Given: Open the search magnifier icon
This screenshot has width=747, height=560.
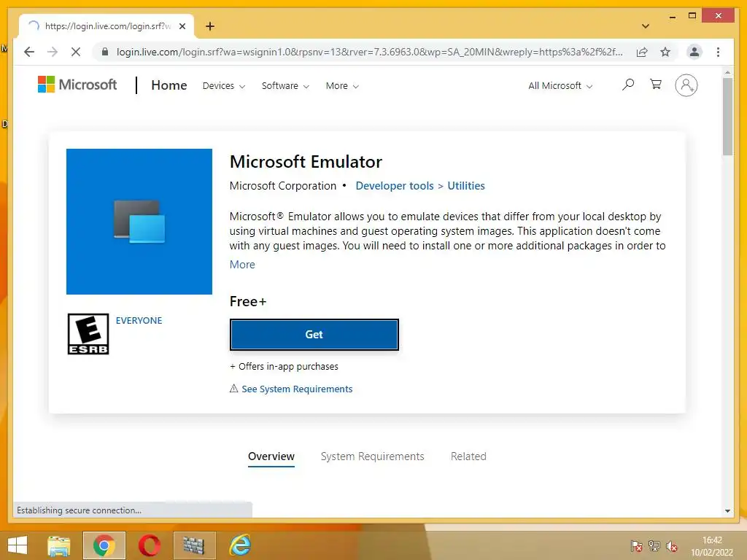Looking at the screenshot, I should click(x=628, y=85).
